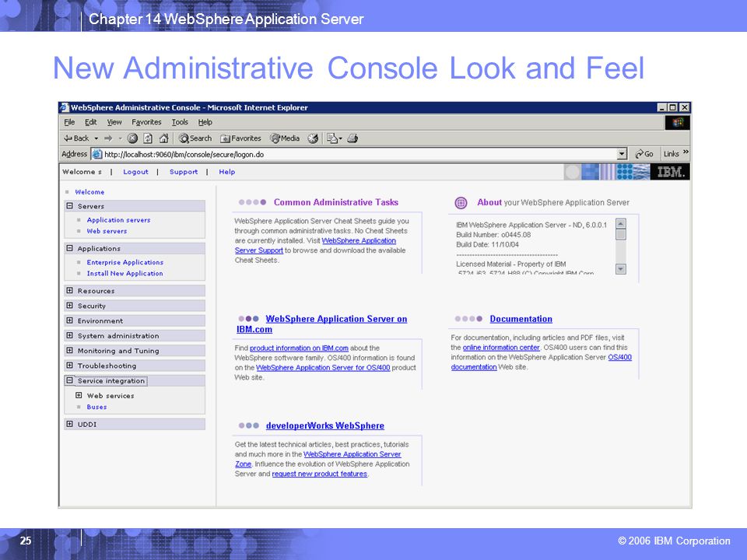
Task: Collapse the Applications tree section
Action: [x=70, y=248]
